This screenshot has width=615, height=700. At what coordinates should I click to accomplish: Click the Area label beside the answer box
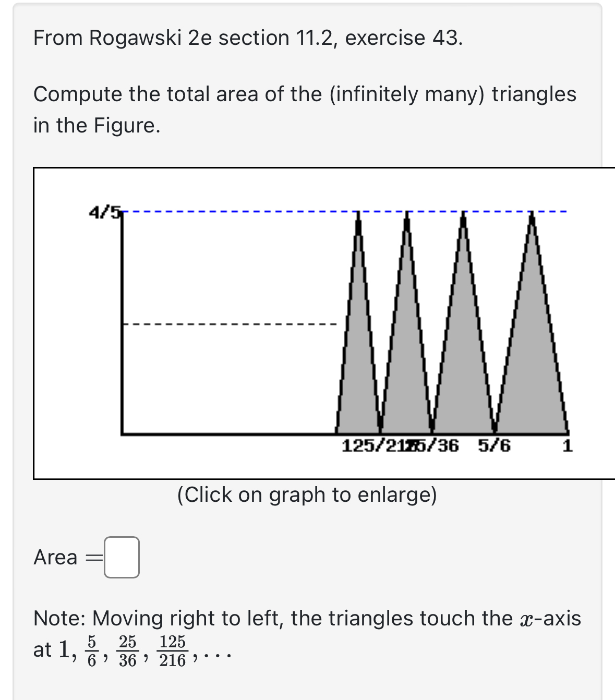pos(55,557)
